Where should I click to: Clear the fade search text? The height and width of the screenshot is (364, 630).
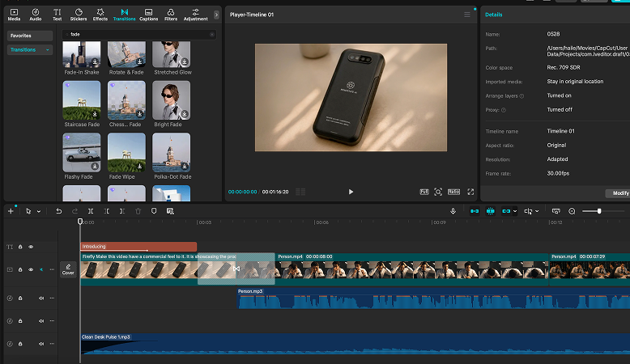[211, 35]
